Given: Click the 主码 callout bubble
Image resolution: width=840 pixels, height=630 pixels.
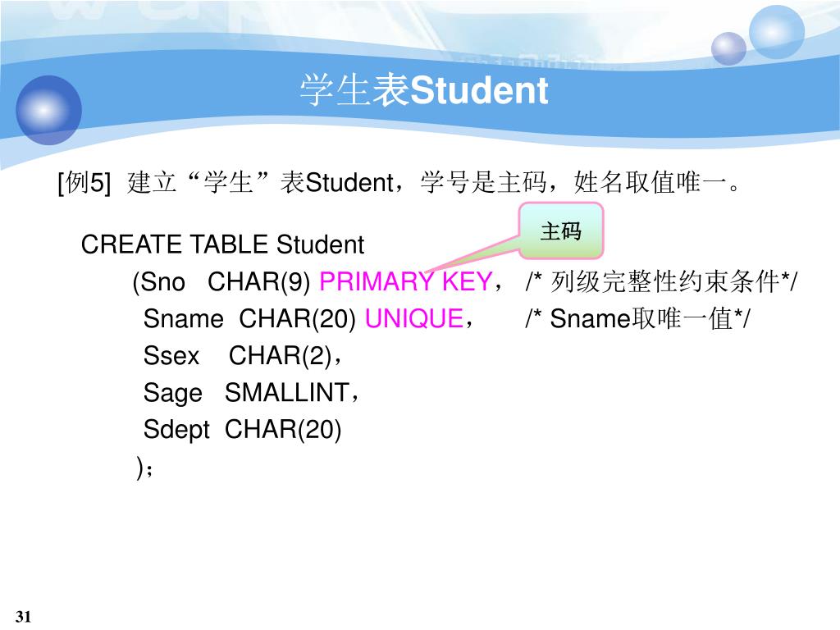Looking at the screenshot, I should (561, 231).
